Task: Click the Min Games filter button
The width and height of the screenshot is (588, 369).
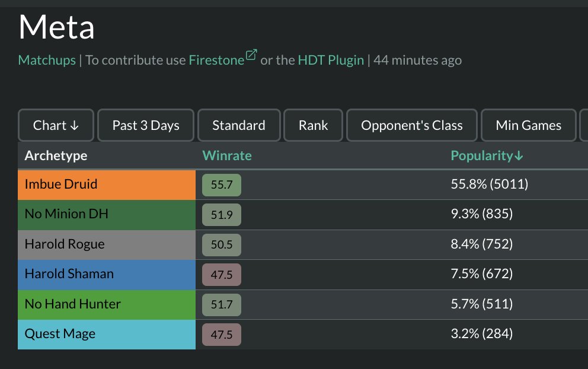Action: (528, 125)
